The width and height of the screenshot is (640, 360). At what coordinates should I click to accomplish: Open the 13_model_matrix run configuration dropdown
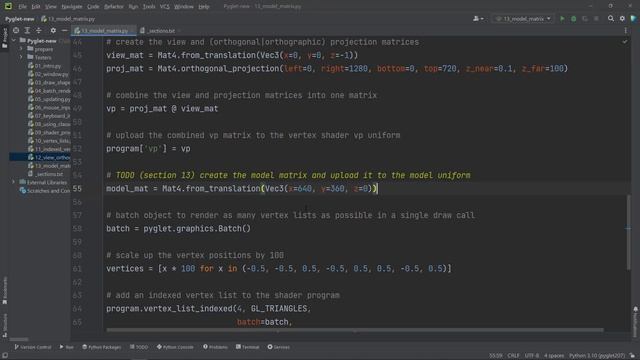point(523,19)
